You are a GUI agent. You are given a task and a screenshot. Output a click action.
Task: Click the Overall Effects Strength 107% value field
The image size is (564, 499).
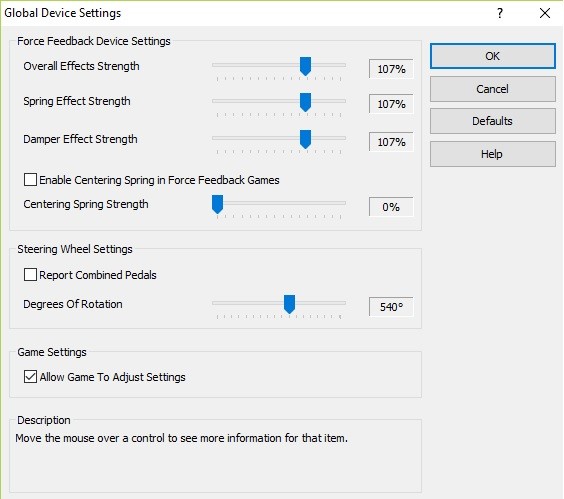pyautogui.click(x=391, y=69)
